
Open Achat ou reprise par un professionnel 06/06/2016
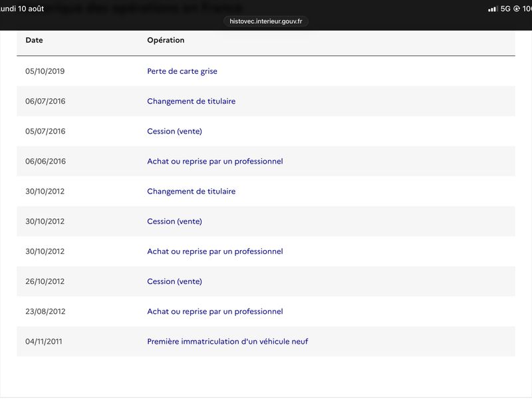(x=215, y=161)
